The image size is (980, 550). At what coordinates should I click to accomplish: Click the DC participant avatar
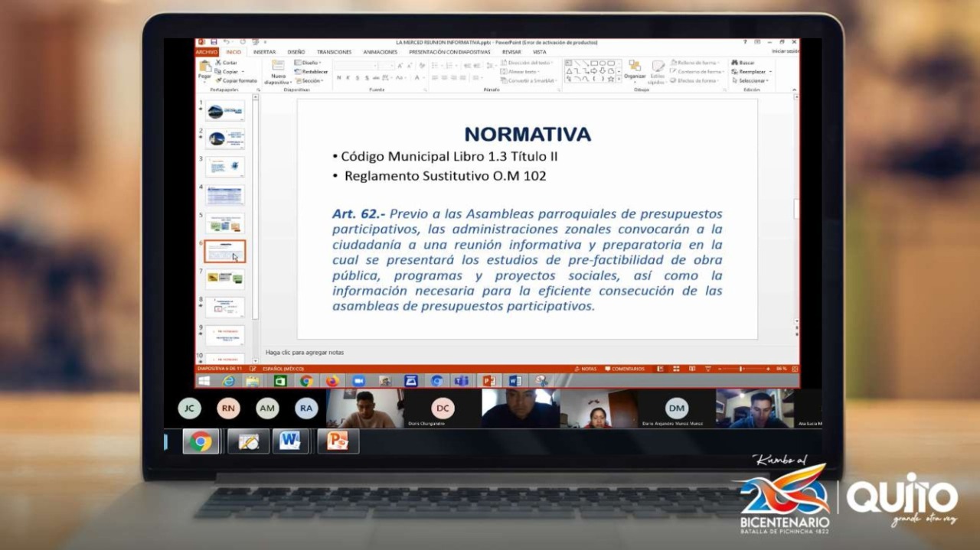(443, 408)
